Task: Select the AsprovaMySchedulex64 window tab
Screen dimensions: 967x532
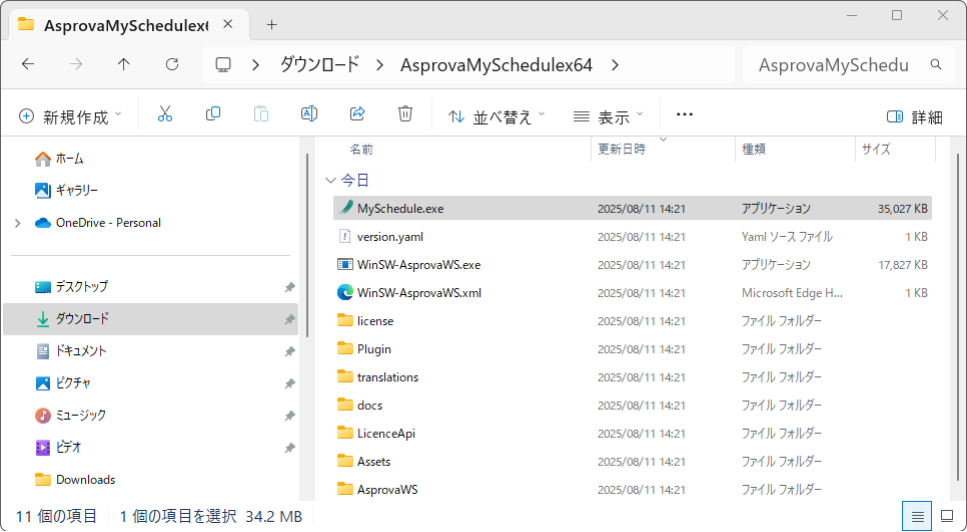Action: tap(126, 25)
